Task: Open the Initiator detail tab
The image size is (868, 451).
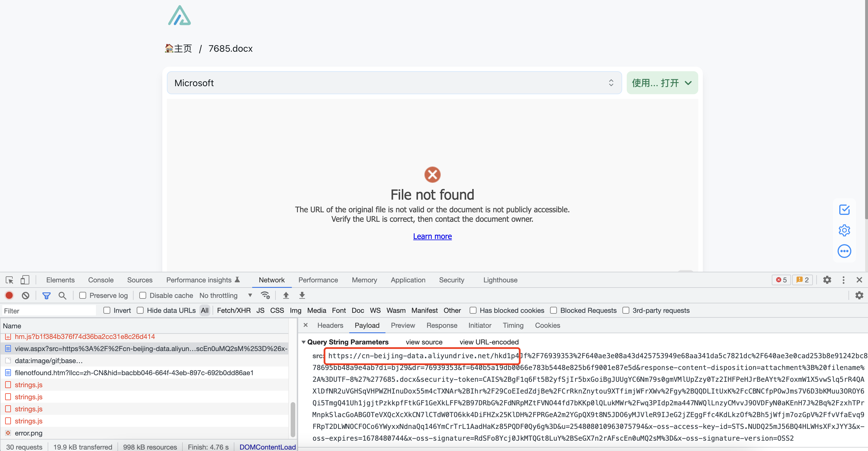Action: tap(479, 325)
